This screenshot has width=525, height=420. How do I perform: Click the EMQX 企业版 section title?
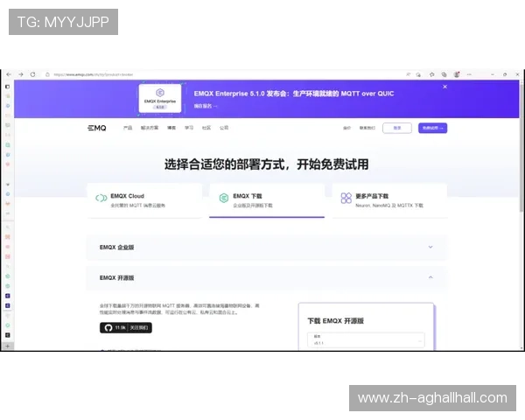tap(116, 247)
